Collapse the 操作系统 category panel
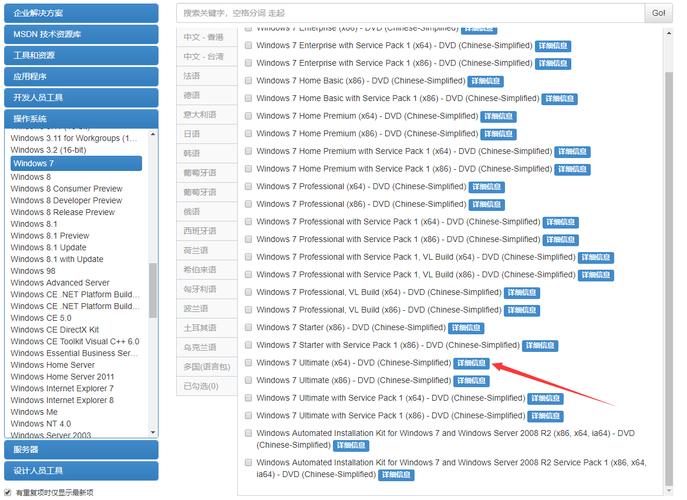Image resolution: width=687 pixels, height=500 pixels. click(81, 118)
